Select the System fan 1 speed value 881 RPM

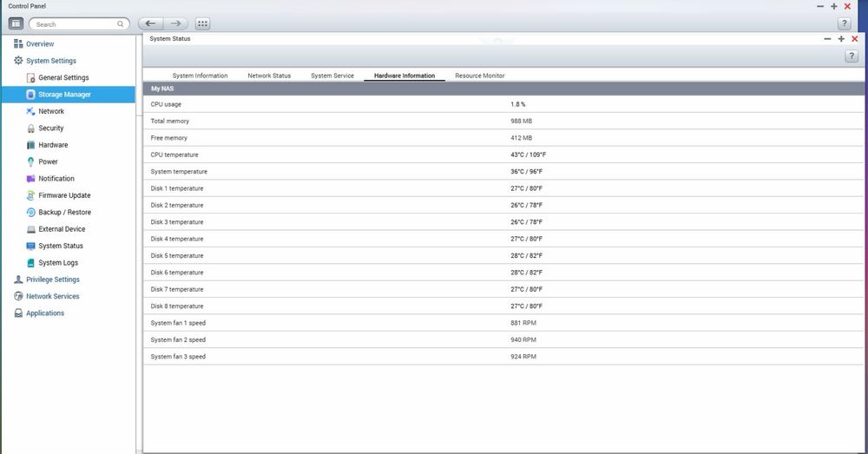coord(523,323)
